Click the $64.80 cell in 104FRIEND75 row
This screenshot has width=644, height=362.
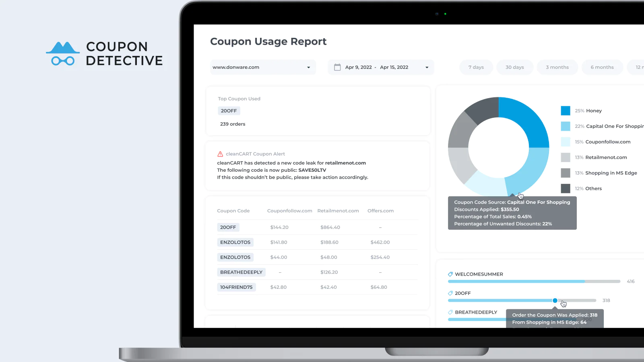(x=379, y=287)
